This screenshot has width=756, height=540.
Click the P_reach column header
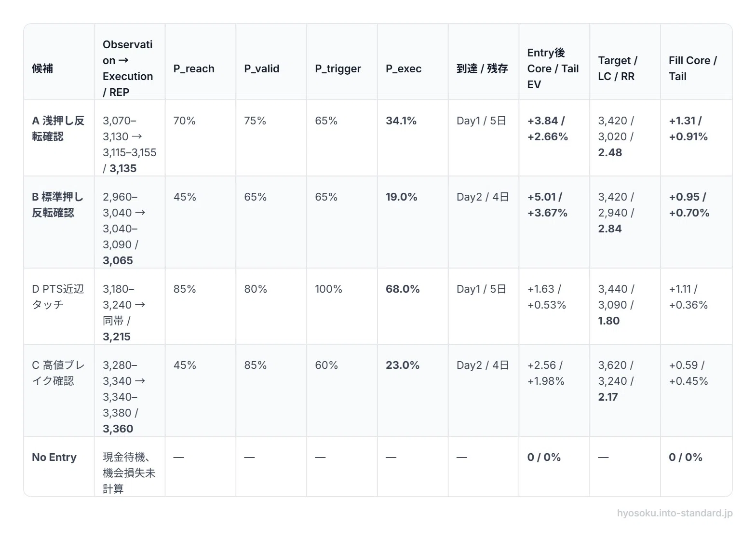194,68
